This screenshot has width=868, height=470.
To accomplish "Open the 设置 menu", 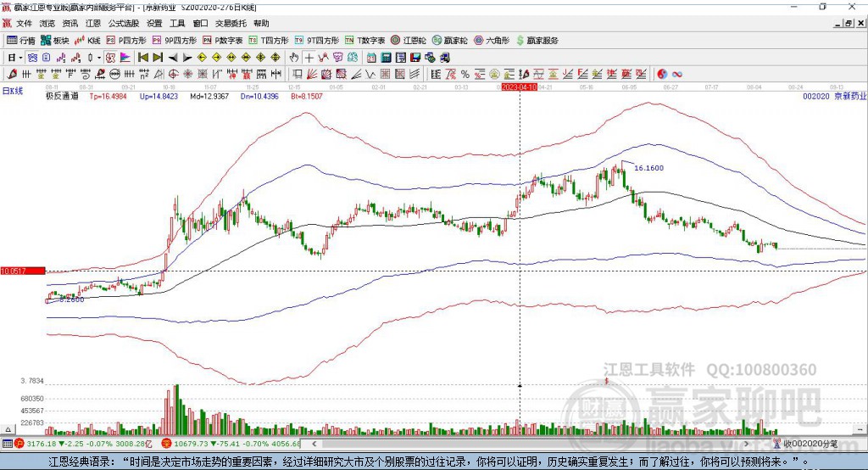I will coord(154,23).
